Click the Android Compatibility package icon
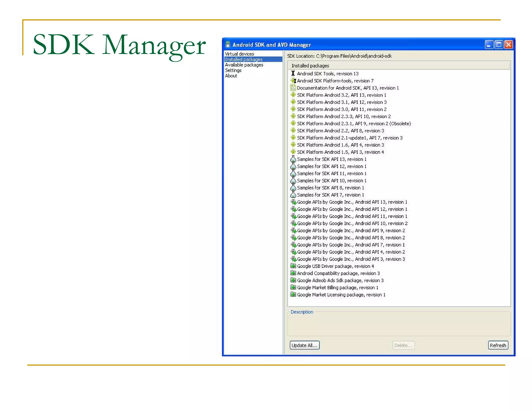The image size is (532, 411). (x=293, y=273)
